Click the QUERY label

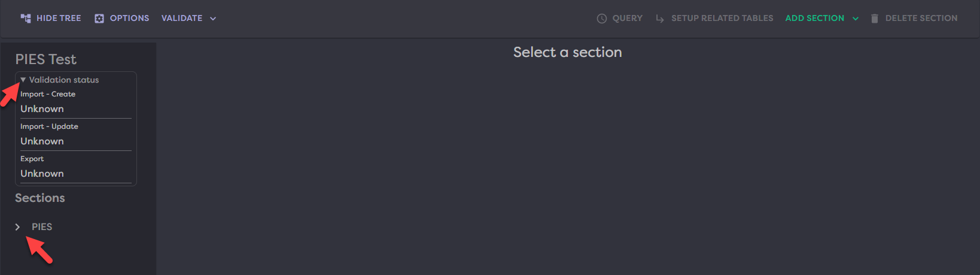(628, 19)
